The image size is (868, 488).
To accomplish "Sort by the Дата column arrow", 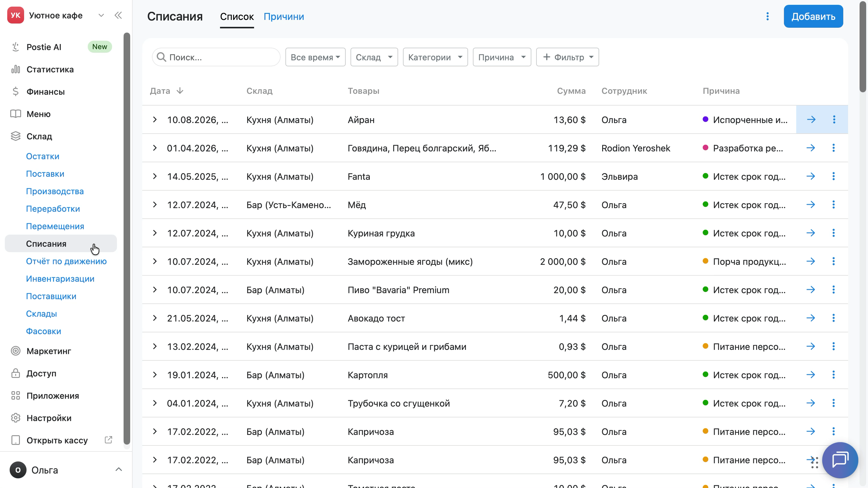I will 180,91.
